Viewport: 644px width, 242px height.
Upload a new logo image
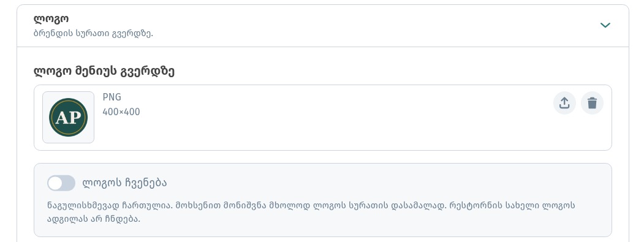tap(564, 103)
